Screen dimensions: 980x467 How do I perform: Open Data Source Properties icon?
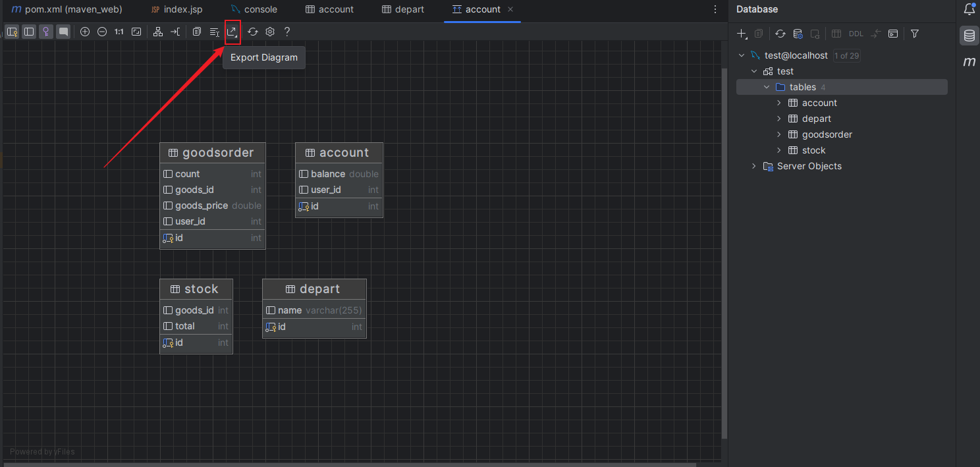[798, 34]
